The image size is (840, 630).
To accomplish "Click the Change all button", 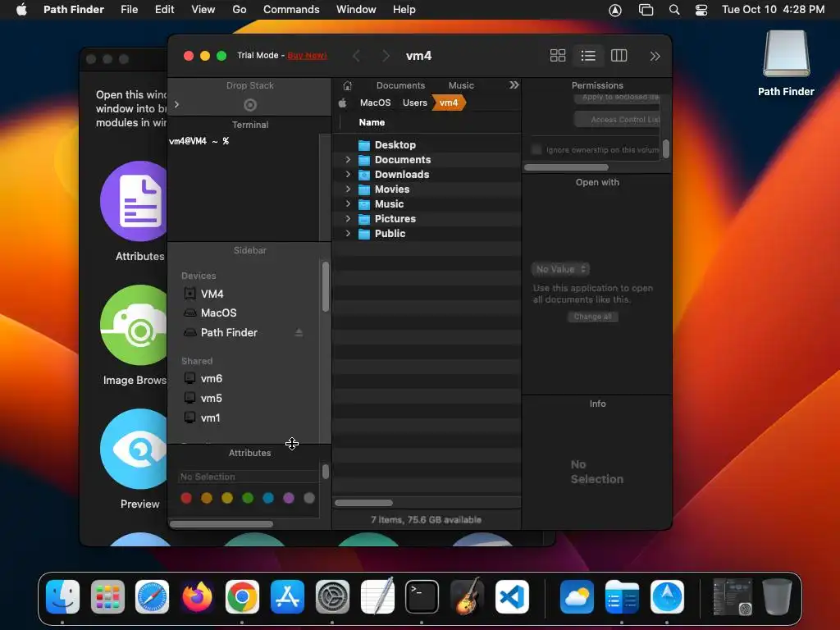I will coord(593,317).
